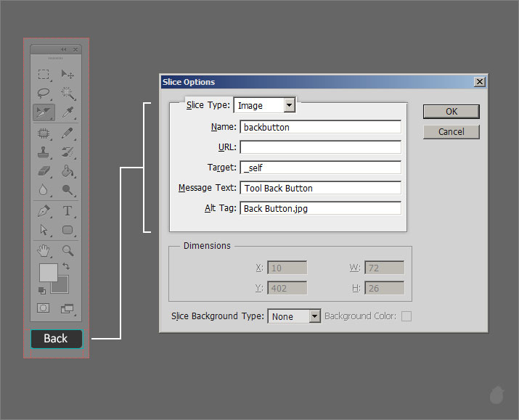Expand Slice Background Type dropdown
The width and height of the screenshot is (519, 420).
pos(314,316)
